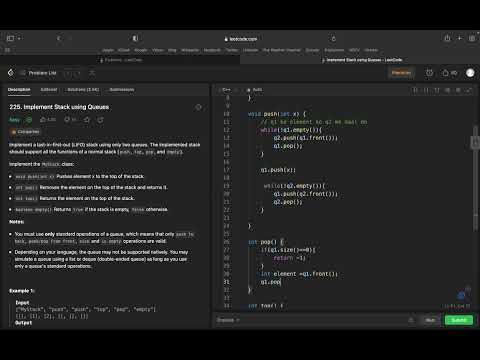This screenshot has width=480, height=360.
Task: Click The Weather Channel bookmark
Action: [282, 50]
